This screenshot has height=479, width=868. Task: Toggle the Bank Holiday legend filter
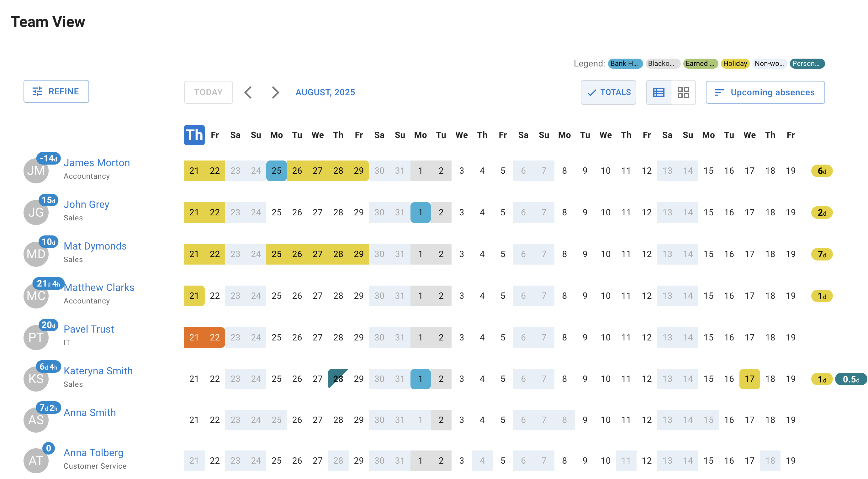(625, 63)
